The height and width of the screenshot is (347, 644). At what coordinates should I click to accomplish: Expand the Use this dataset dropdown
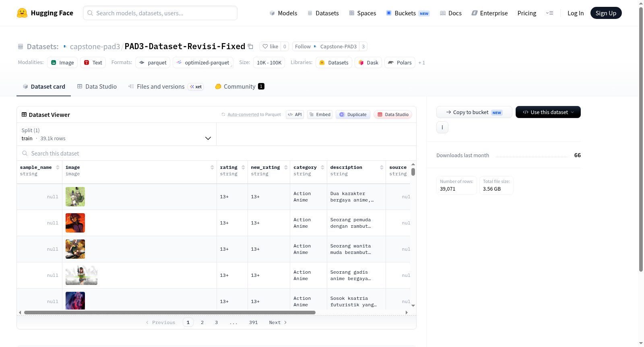tap(548, 112)
